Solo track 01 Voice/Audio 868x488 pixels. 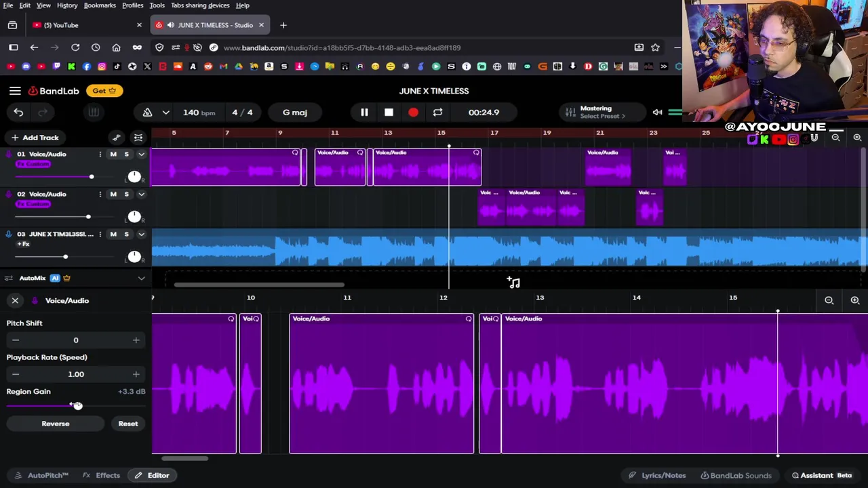click(x=126, y=155)
